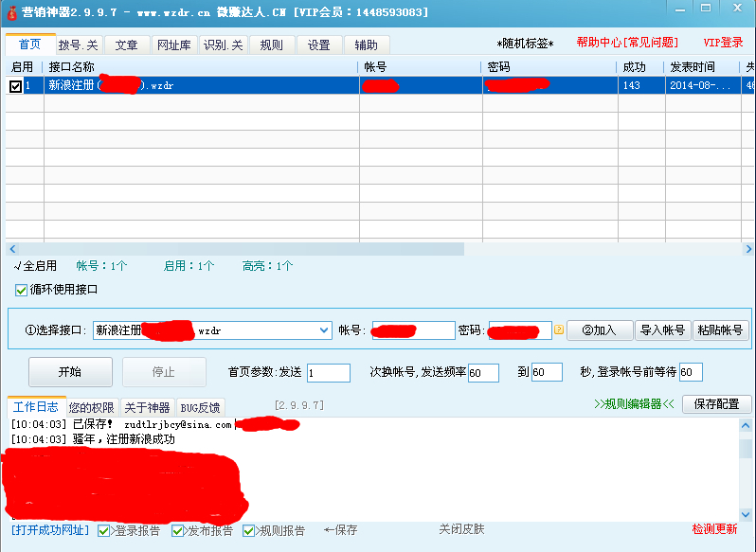Switch to the 网址库 tab
Viewport: 756px width, 552px height.
(x=174, y=45)
